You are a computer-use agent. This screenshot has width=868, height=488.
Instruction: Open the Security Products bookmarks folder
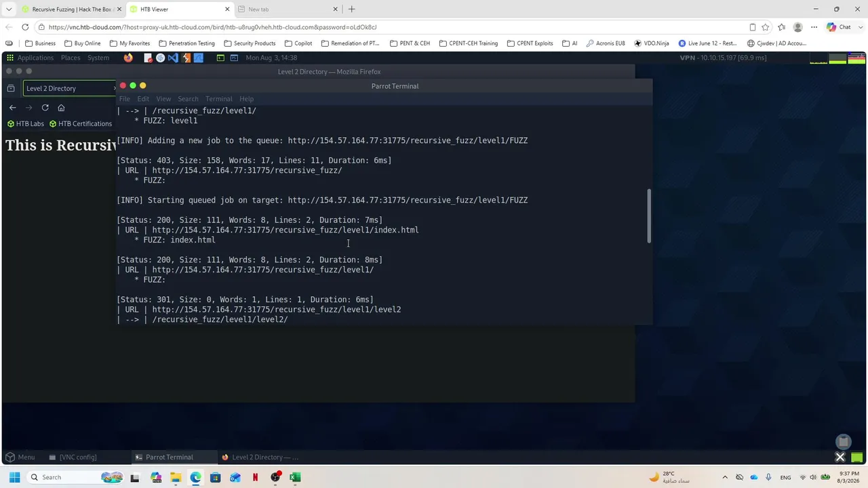click(x=250, y=43)
